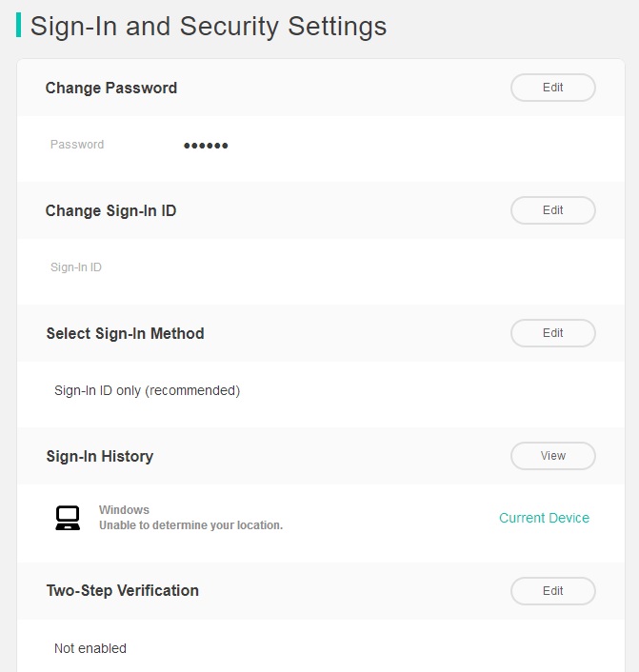
Task: View the Sign-In History
Action: pyautogui.click(x=552, y=456)
